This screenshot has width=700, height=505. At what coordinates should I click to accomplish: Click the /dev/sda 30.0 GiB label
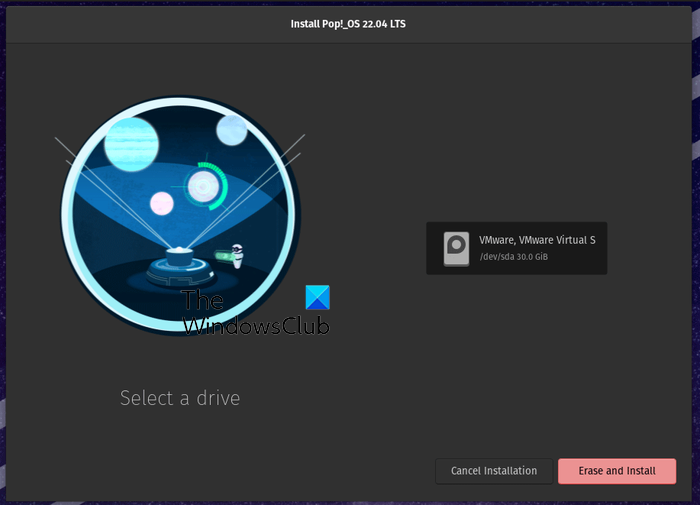(x=513, y=257)
